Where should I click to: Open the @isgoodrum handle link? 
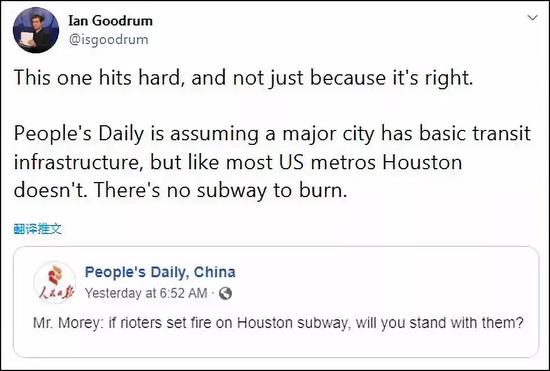108,39
